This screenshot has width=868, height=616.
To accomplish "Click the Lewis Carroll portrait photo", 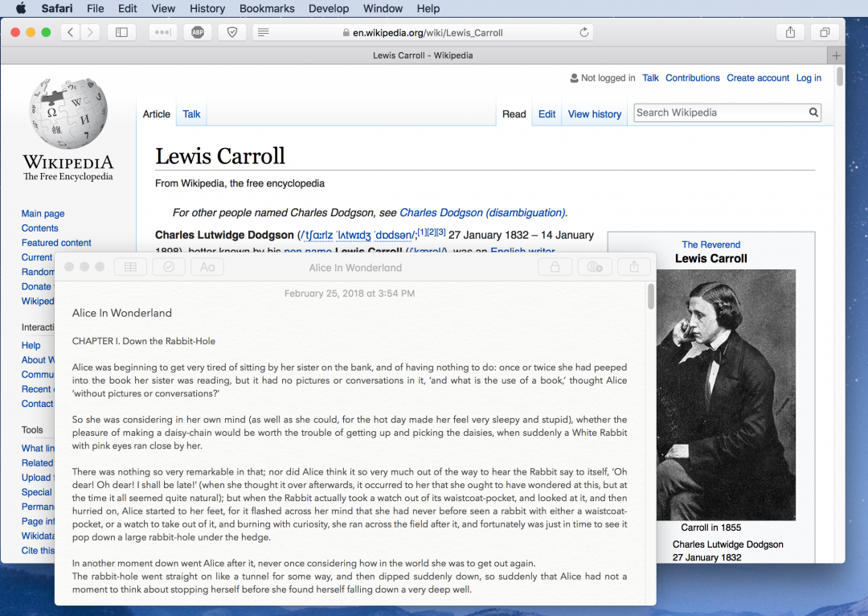I will pos(726,394).
